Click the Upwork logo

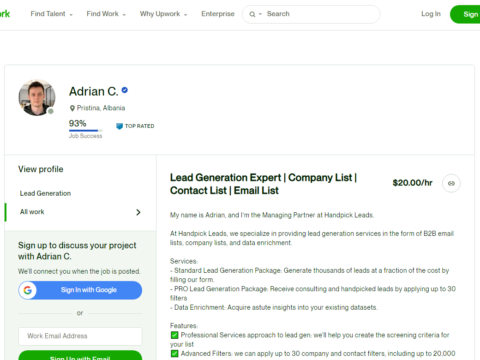(x=5, y=14)
